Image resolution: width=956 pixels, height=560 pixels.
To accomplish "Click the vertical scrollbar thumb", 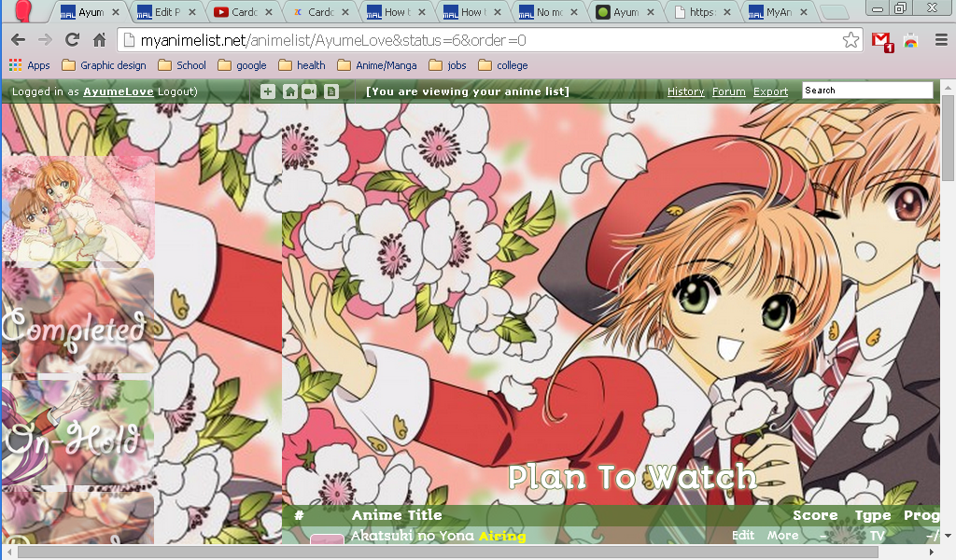I will click(948, 139).
